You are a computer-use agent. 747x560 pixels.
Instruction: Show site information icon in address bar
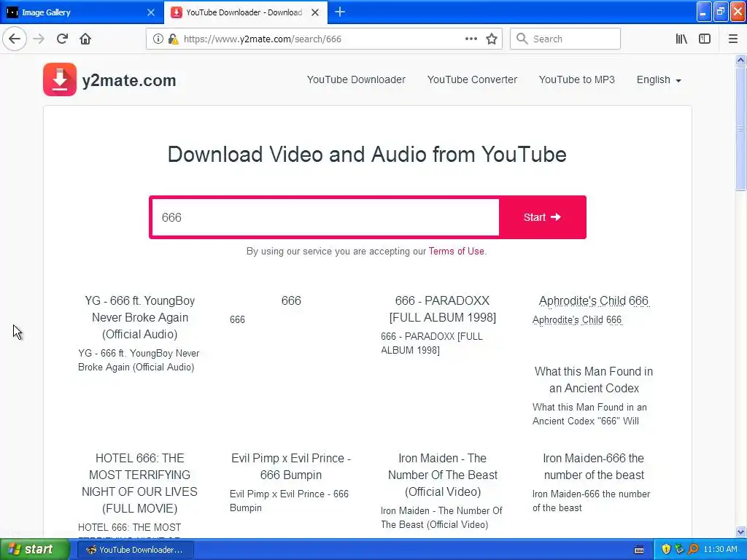(x=158, y=39)
